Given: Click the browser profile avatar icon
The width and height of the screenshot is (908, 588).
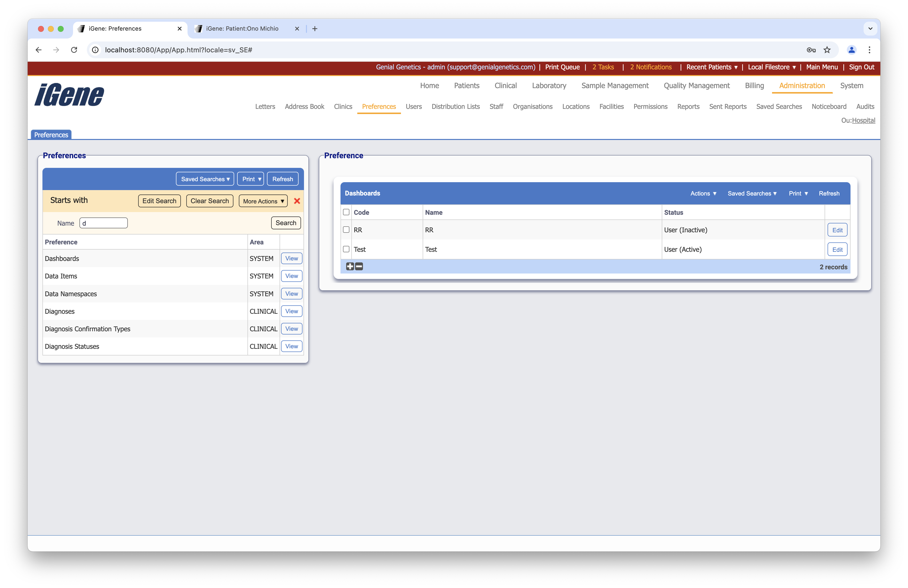Looking at the screenshot, I should (x=851, y=50).
